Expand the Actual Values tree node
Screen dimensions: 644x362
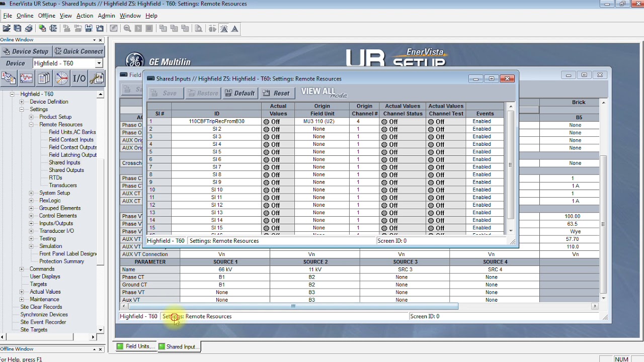(x=22, y=292)
